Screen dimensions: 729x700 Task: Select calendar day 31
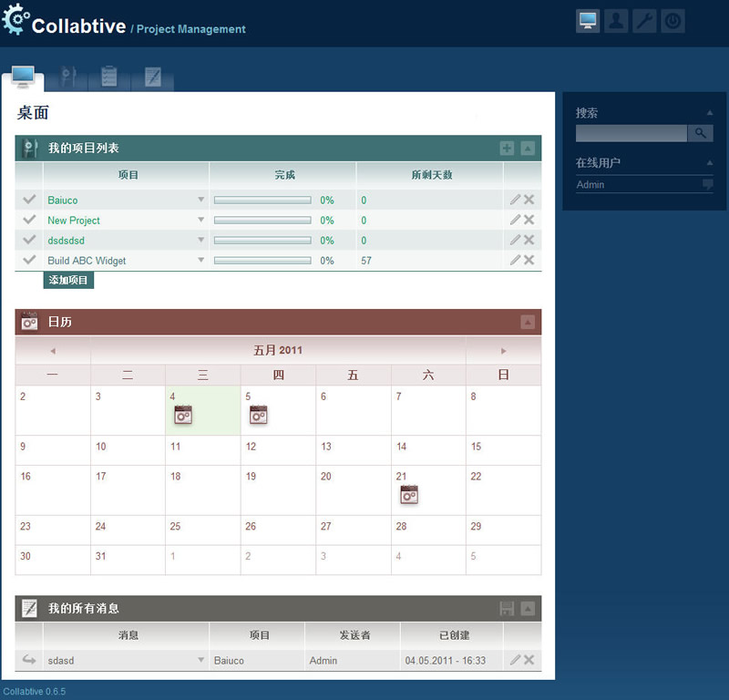click(100, 556)
